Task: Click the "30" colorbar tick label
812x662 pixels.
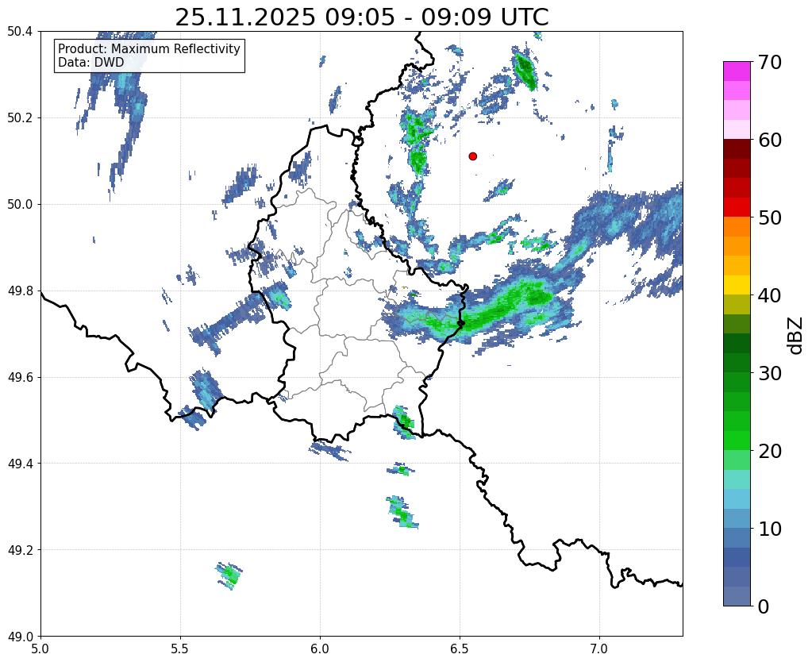Action: (770, 373)
